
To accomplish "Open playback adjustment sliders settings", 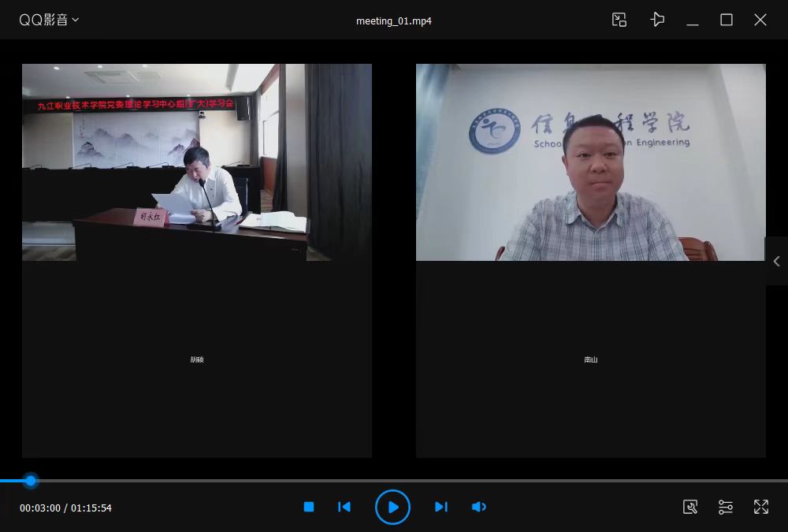I will pyautogui.click(x=726, y=507).
